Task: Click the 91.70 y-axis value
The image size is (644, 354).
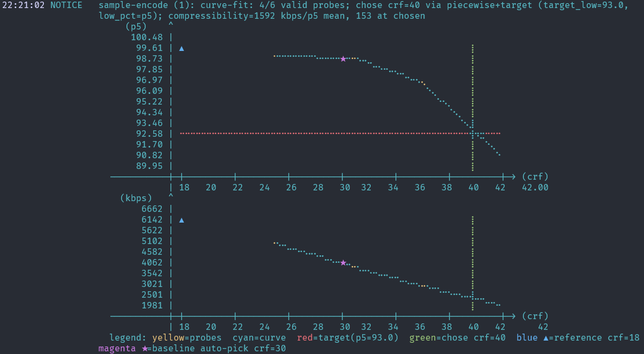Action: (x=149, y=145)
